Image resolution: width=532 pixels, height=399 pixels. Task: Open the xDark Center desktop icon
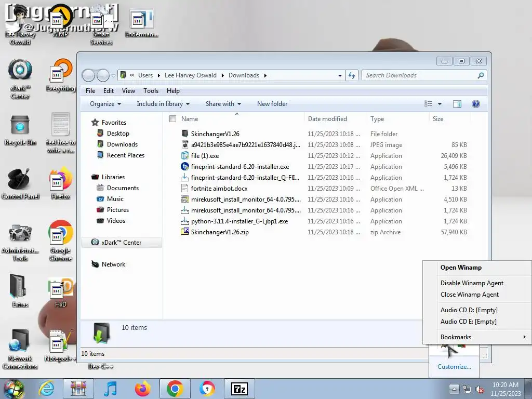(20, 79)
